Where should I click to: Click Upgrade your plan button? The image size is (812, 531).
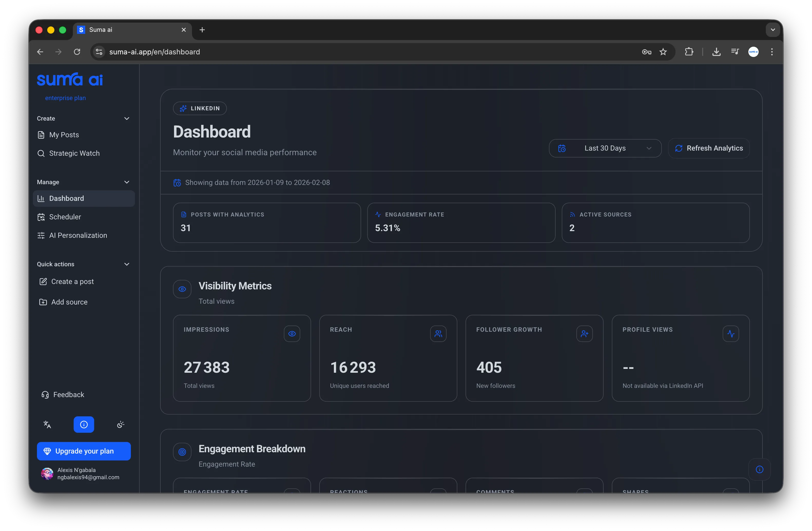click(84, 451)
